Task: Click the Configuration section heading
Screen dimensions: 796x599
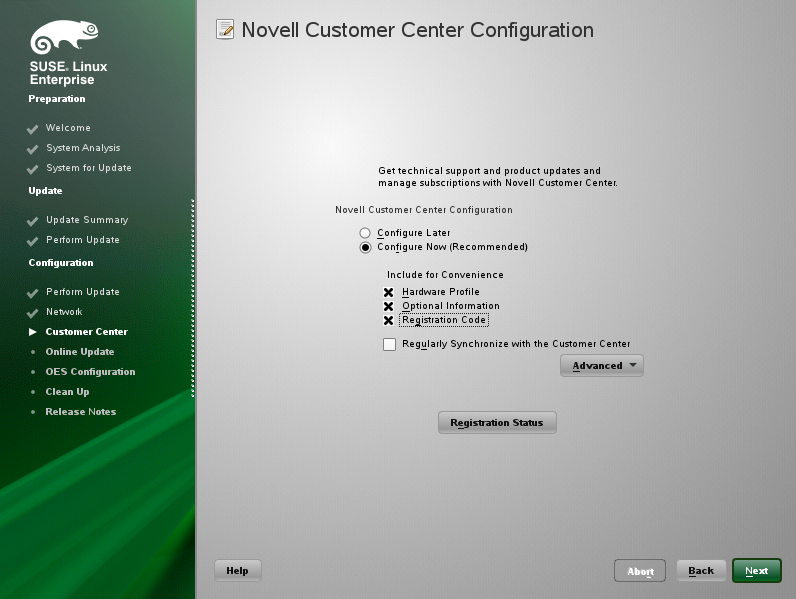Action: pos(61,263)
